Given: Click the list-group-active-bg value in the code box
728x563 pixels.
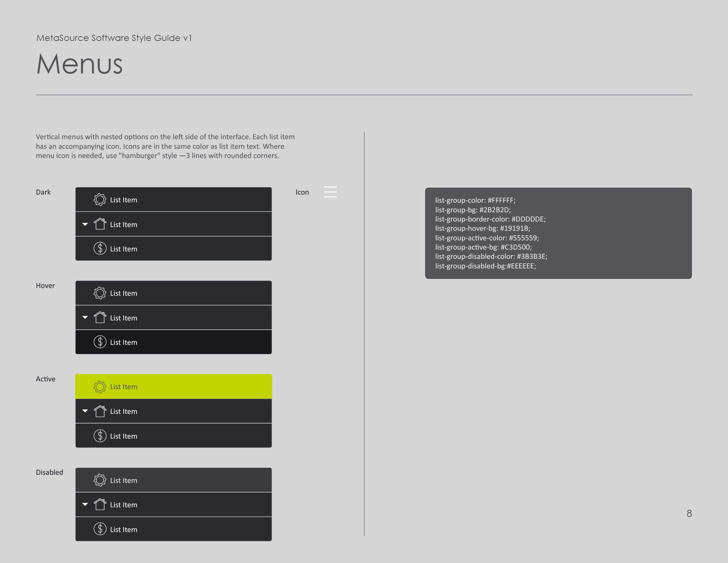Looking at the screenshot, I should [483, 247].
